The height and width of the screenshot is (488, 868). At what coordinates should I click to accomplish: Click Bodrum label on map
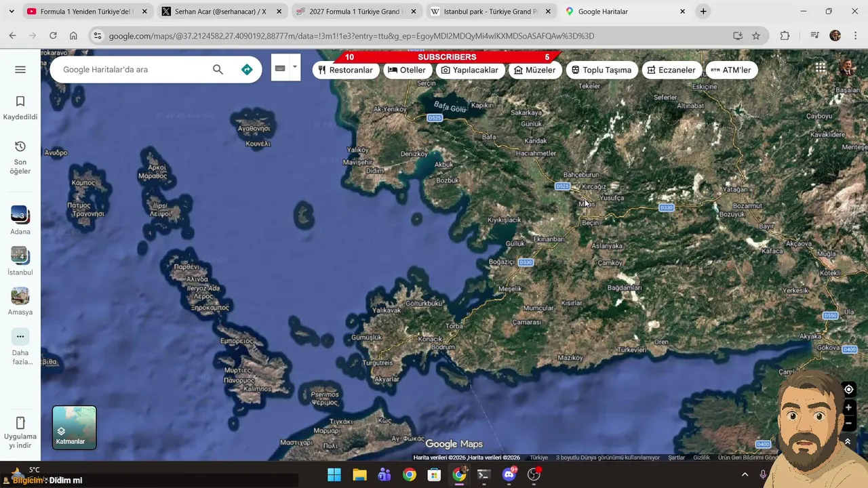pos(443,347)
